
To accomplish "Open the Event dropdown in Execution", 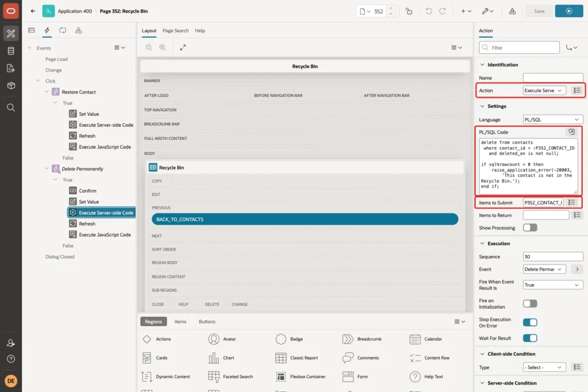I will (x=544, y=269).
